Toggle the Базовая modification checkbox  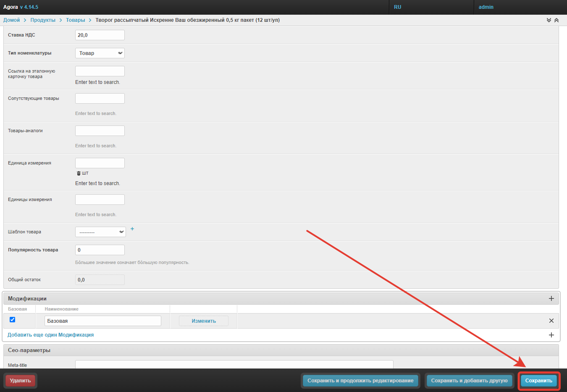[13, 320]
